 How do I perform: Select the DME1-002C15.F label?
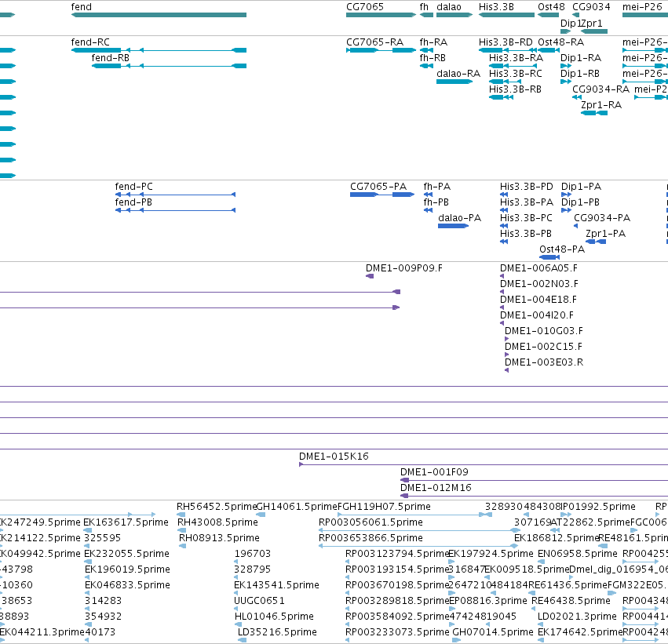pos(544,347)
